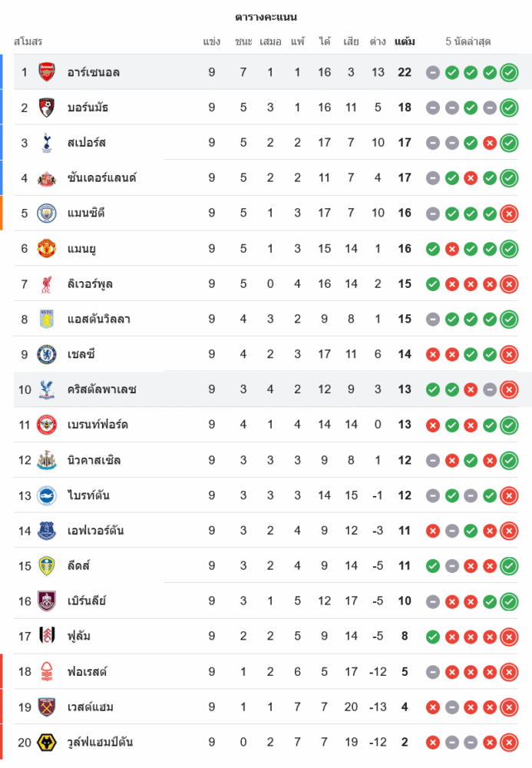Screen dimensions: 532x768
Task: Click the Newcastle club crest icon
Action: pos(47,461)
